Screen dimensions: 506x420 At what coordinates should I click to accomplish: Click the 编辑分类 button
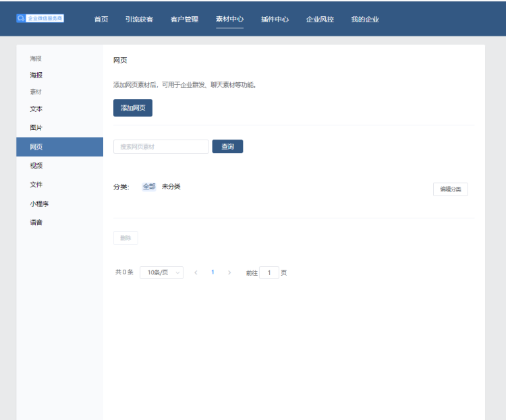click(x=450, y=189)
